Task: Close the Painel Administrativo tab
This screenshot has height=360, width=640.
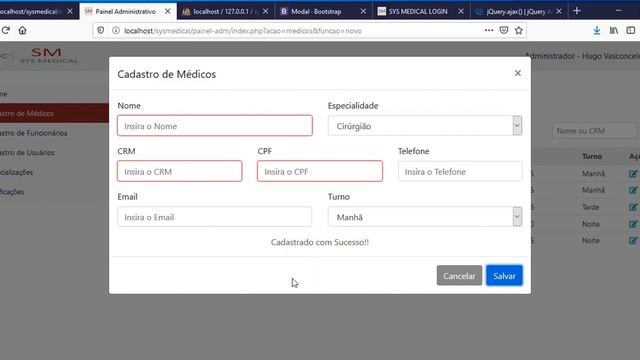Action: click(167, 11)
